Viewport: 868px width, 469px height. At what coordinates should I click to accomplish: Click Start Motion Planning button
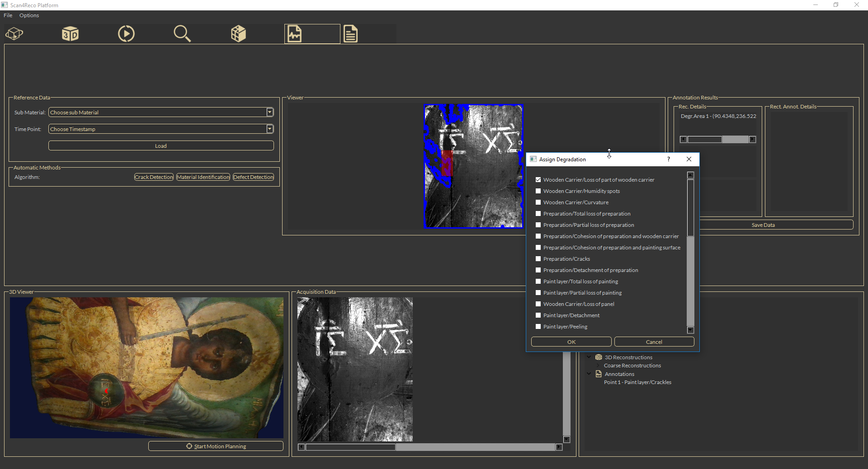[x=216, y=446]
